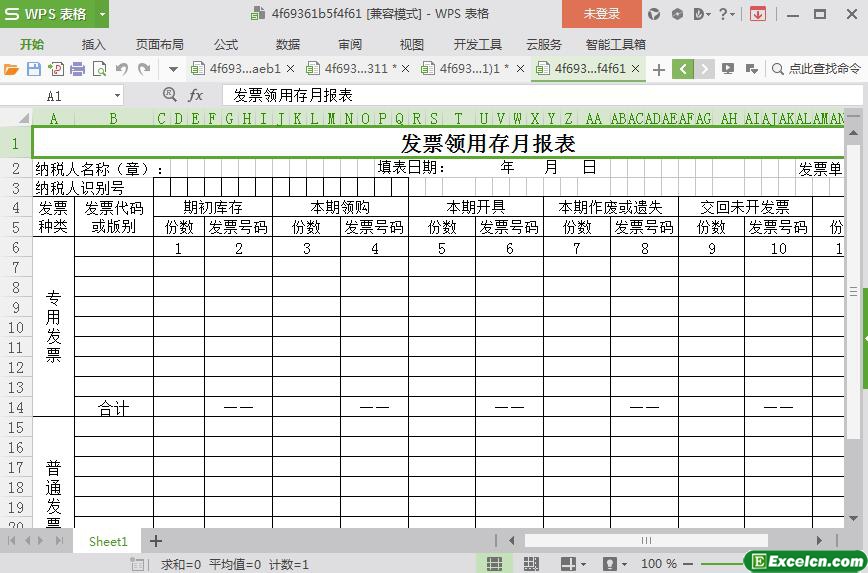The image size is (868, 573).
Task: Open the 开发工具 ribbon tab
Action: pyautogui.click(x=477, y=44)
